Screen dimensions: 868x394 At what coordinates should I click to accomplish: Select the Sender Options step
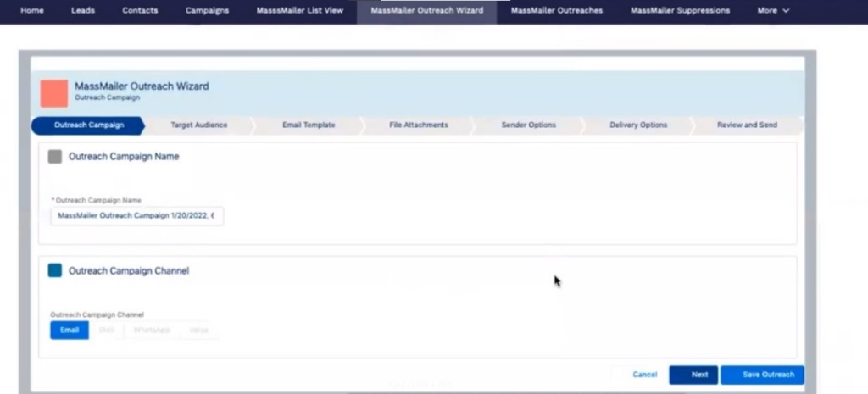[528, 125]
